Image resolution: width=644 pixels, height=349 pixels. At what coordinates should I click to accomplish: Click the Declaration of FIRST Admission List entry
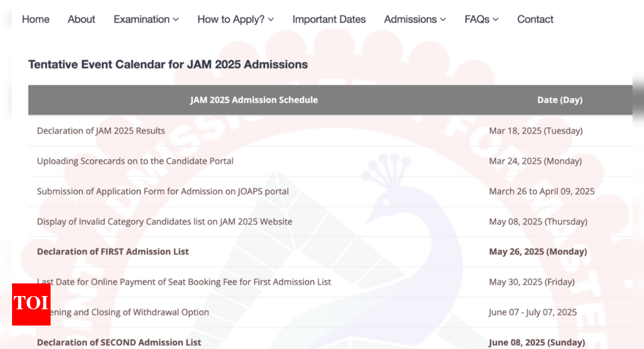point(113,252)
